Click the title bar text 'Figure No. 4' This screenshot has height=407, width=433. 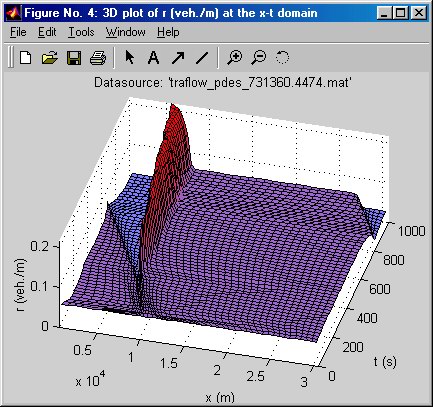60,13
